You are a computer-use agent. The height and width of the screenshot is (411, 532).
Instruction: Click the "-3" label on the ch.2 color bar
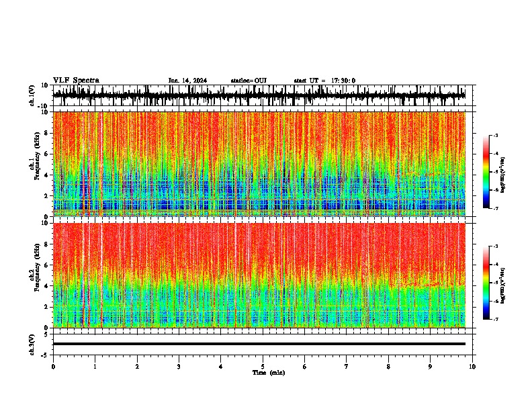pos(496,246)
